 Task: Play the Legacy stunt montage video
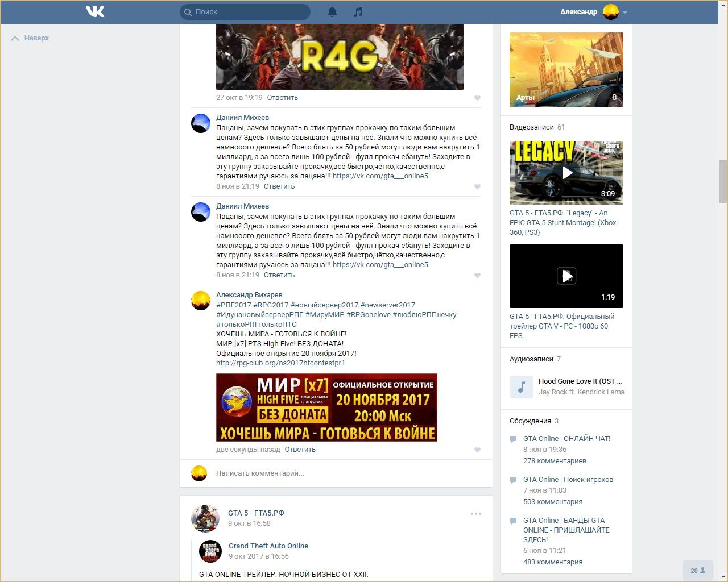pos(566,173)
